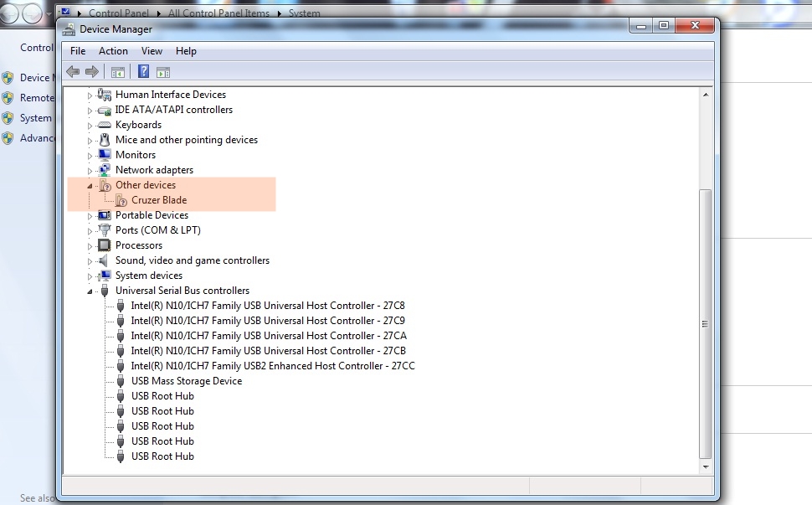
Task: Select USB Universal Host Controller - 27C9
Action: (268, 321)
